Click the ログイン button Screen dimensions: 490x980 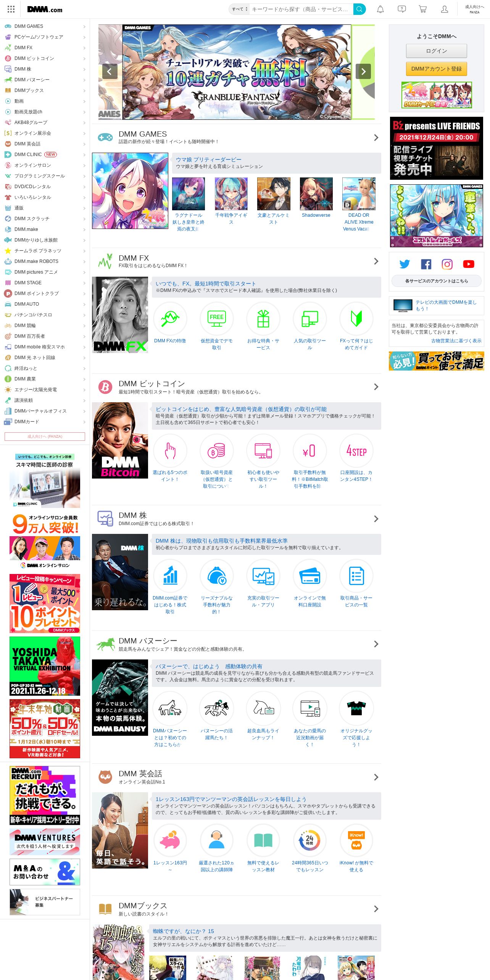tap(437, 51)
